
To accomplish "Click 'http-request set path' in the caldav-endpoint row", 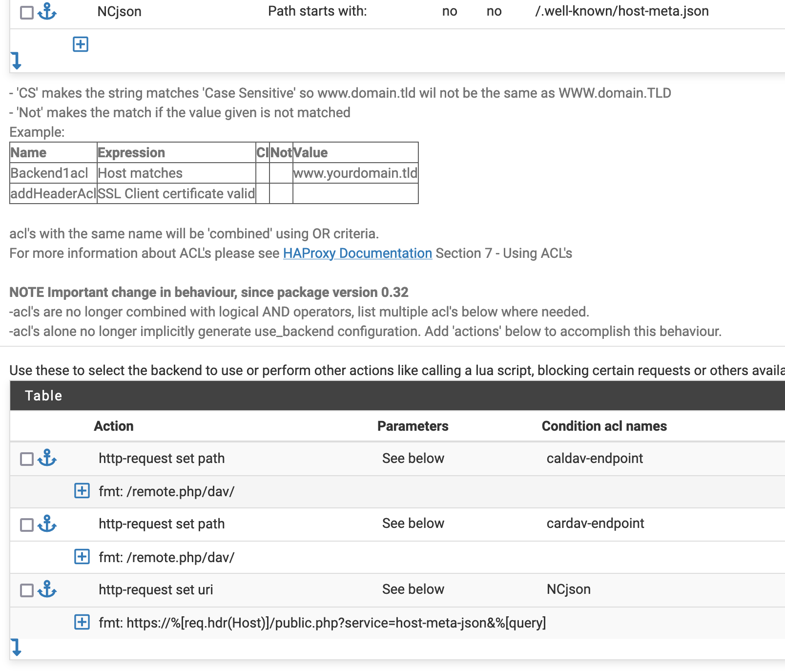I will point(162,458).
